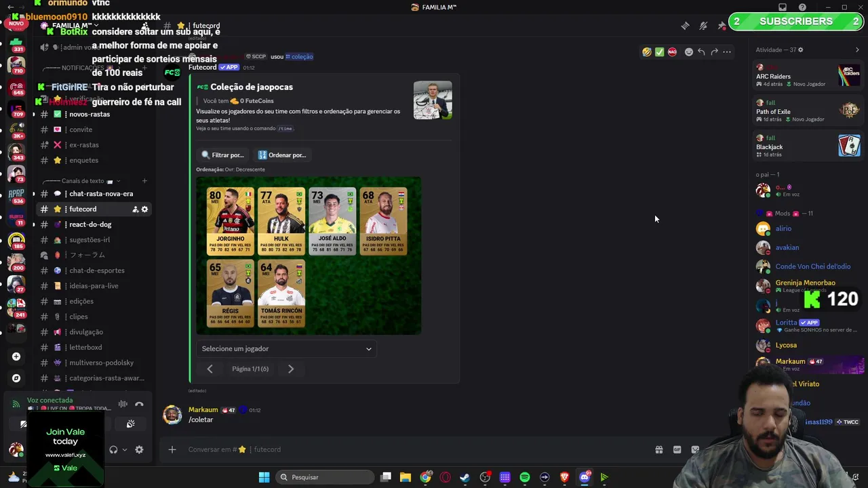Open discover servers compass icon
The image size is (868, 488).
[16, 378]
